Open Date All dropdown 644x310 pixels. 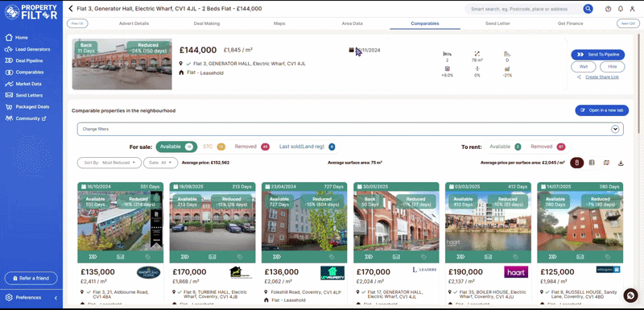point(160,163)
